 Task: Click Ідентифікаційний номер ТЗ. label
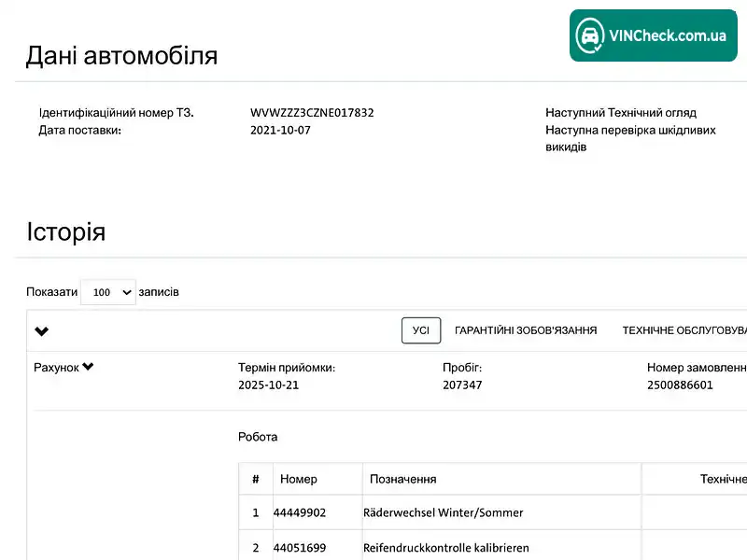click(116, 113)
